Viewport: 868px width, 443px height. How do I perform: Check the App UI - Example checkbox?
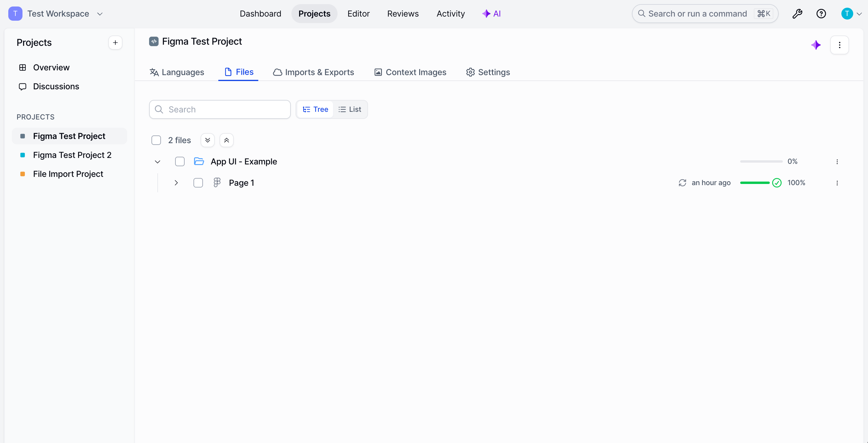180,162
